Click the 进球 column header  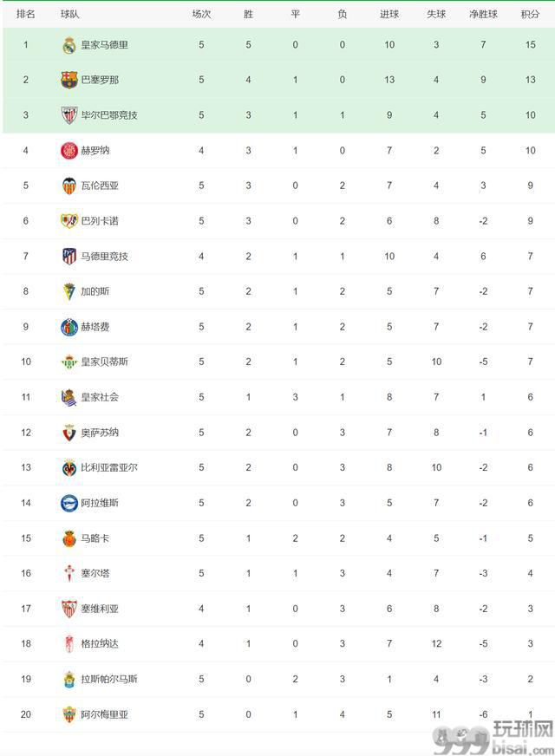coord(389,15)
